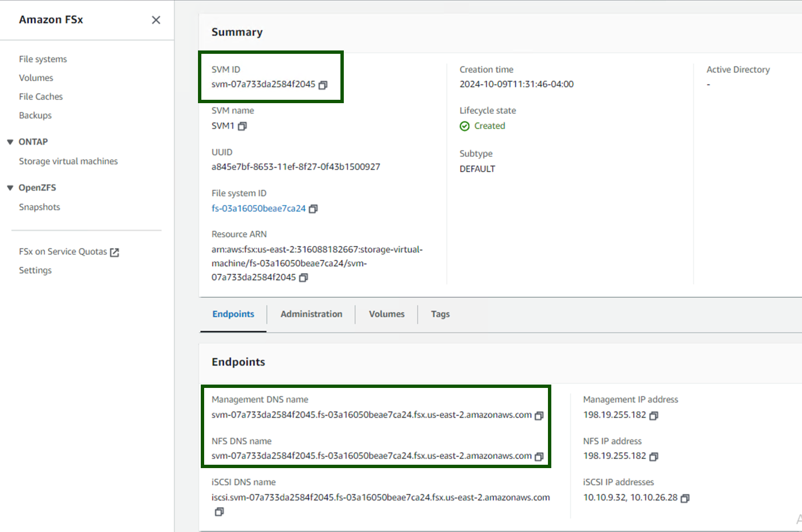Open FSx on Service Quotas link

63,252
